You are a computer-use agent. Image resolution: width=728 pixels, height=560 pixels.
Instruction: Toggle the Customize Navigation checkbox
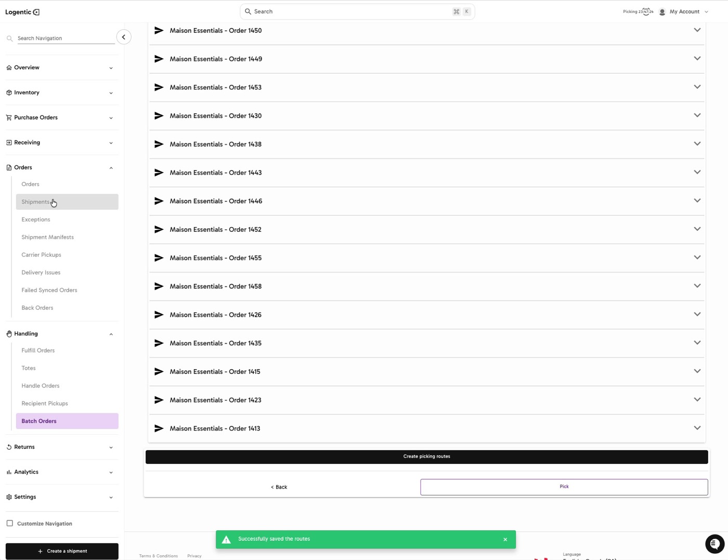click(9, 524)
